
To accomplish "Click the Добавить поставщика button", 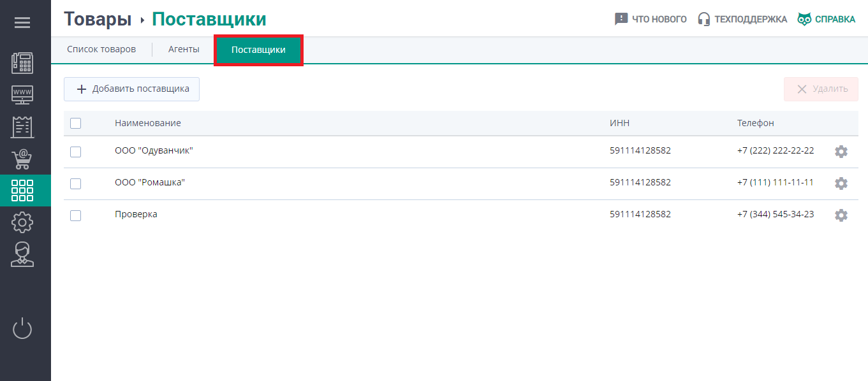I will [131, 89].
